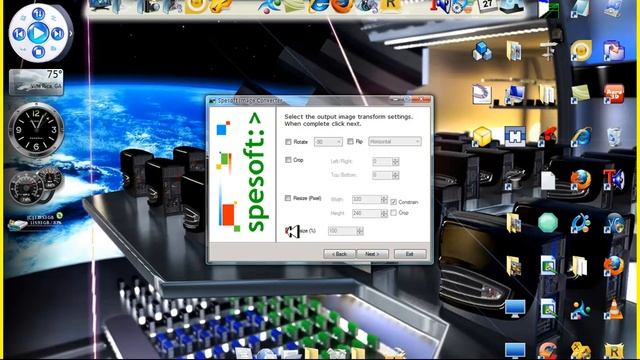Click the resize percent value field
Image resolution: width=640 pixels, height=360 pixels.
pyautogui.click(x=342, y=231)
